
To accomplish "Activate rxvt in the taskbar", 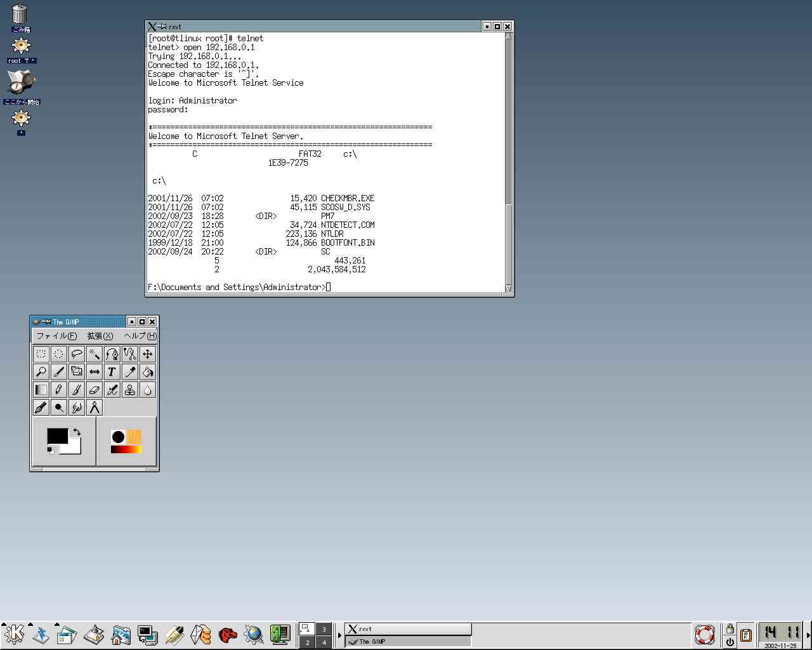I will pos(408,628).
